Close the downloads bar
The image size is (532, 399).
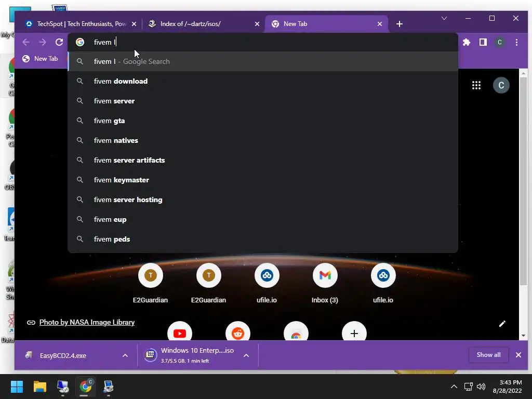click(518, 355)
